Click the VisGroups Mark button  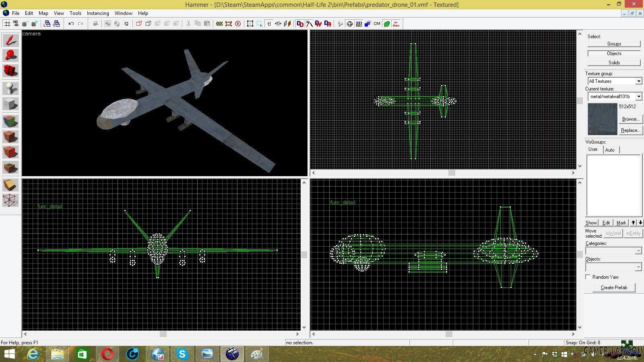point(621,222)
